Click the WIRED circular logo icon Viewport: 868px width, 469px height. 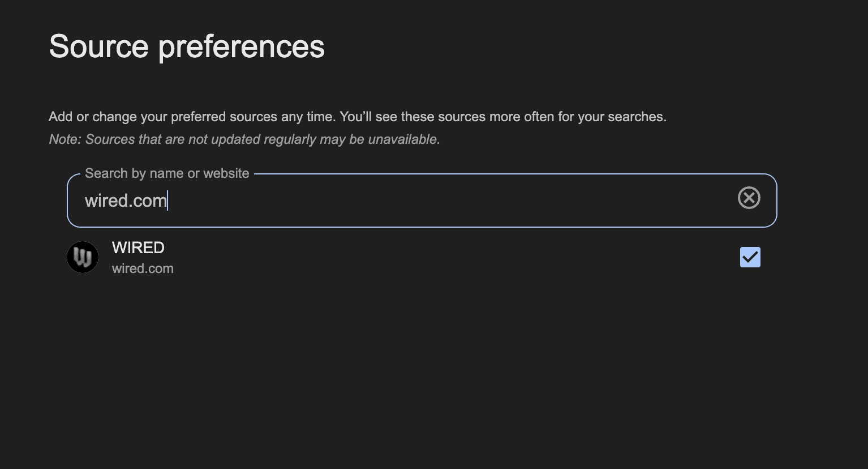[x=83, y=257]
